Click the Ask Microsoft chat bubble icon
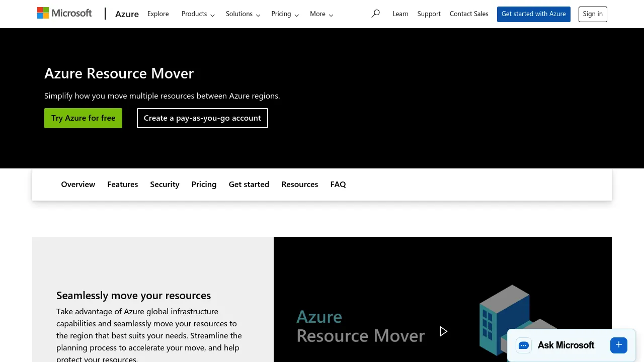The width and height of the screenshot is (644, 362). click(524, 345)
